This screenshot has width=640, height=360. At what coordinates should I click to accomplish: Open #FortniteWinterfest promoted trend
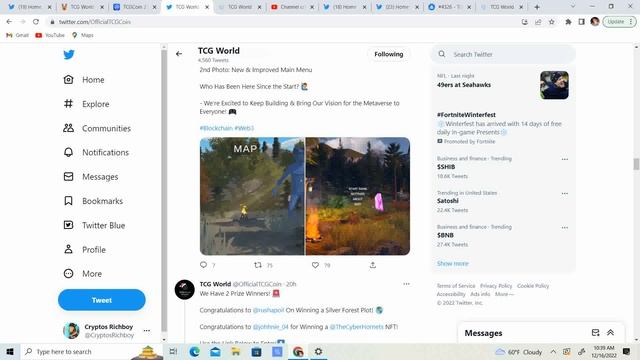[466, 115]
